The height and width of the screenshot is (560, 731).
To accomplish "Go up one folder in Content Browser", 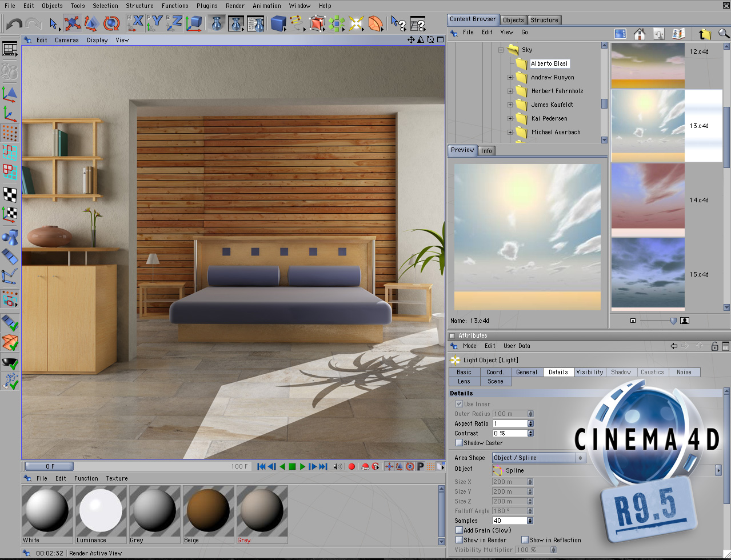I will [x=705, y=34].
